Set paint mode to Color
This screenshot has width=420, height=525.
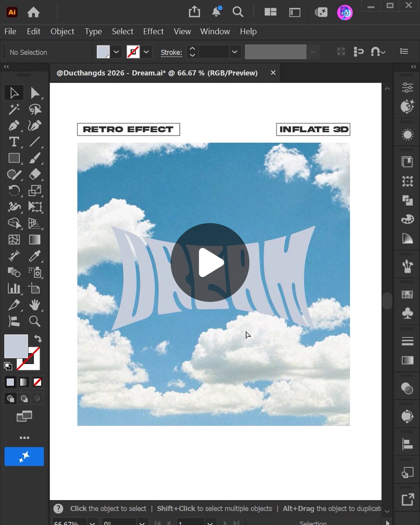(x=10, y=382)
